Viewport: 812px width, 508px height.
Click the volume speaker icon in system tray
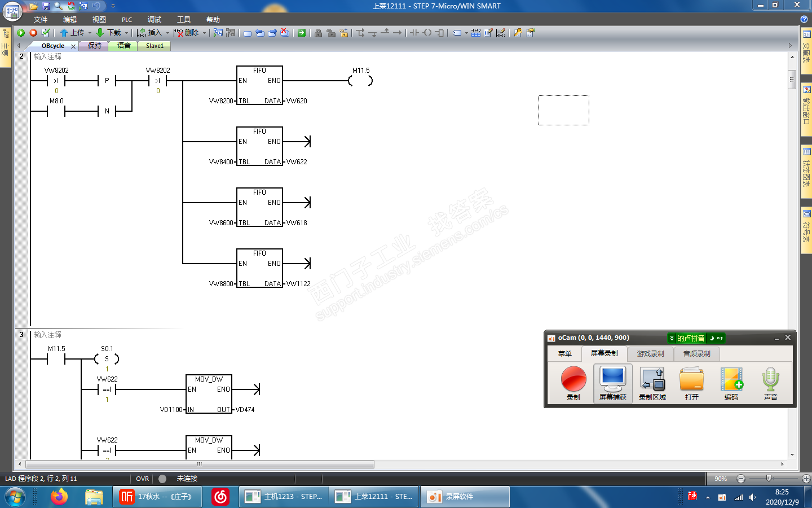click(752, 497)
